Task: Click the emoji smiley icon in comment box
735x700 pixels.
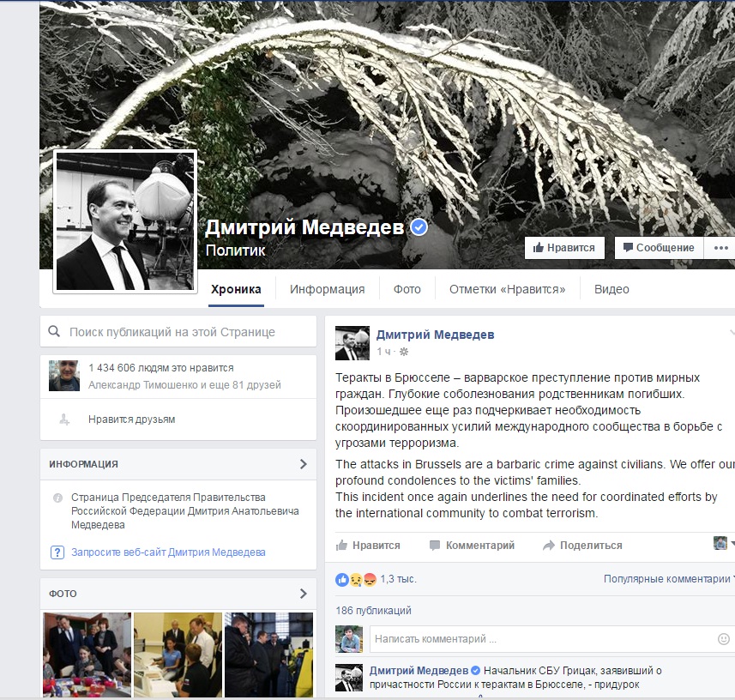Action: (x=723, y=639)
